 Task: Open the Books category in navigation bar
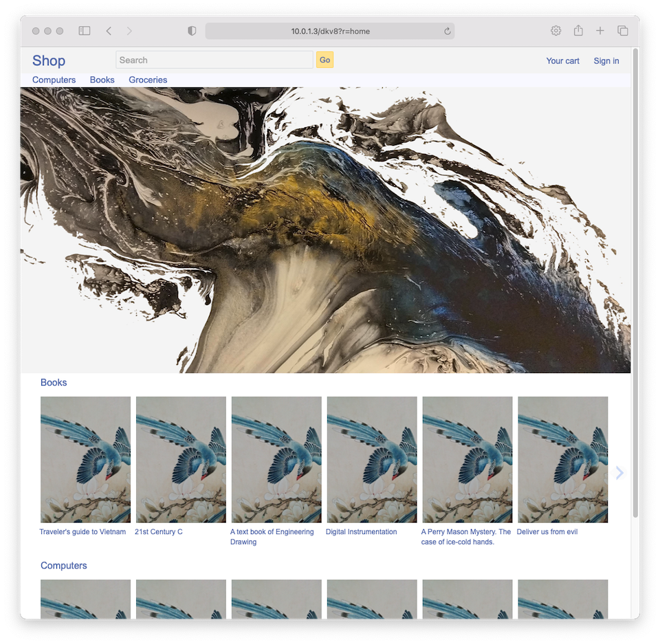102,80
